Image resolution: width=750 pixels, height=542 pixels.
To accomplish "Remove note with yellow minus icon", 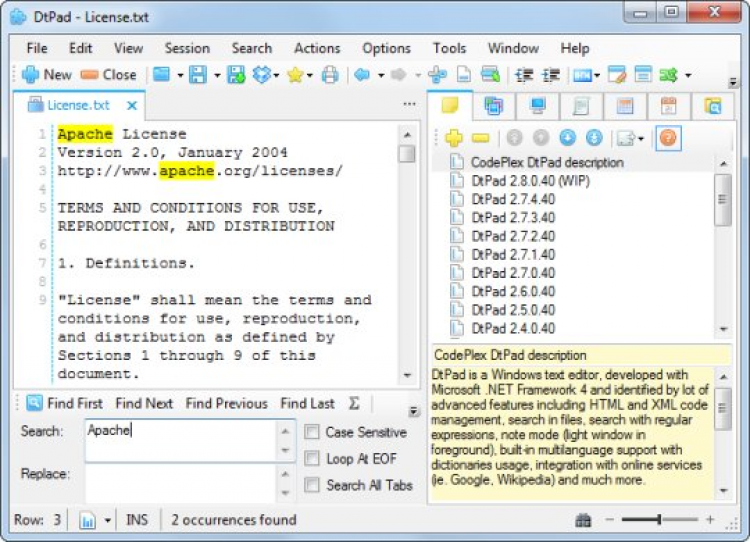I will 481,138.
